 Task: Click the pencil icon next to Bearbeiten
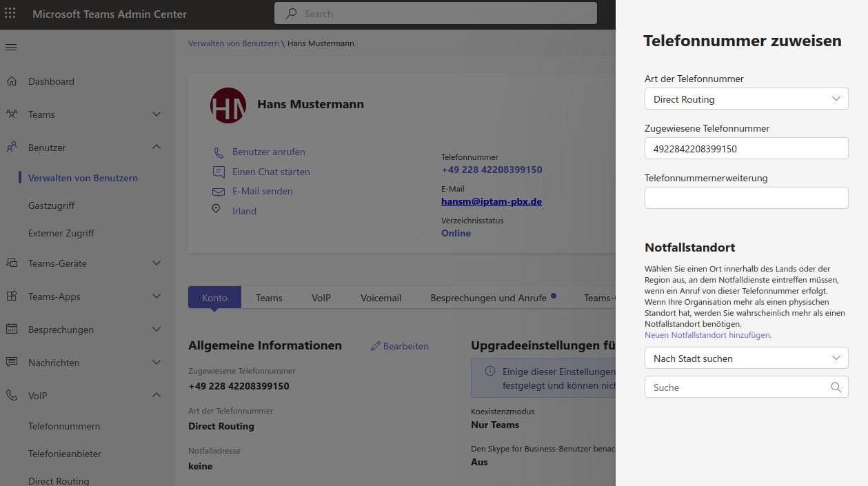click(x=376, y=346)
